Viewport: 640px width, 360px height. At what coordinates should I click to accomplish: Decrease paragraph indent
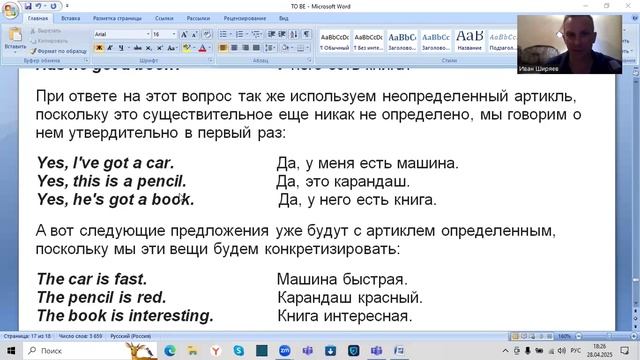[271, 35]
